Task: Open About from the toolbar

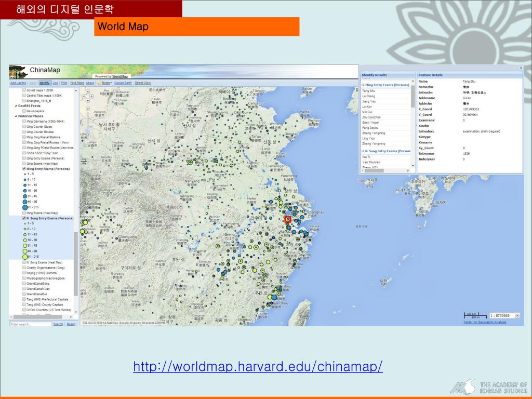Action: click(x=90, y=83)
